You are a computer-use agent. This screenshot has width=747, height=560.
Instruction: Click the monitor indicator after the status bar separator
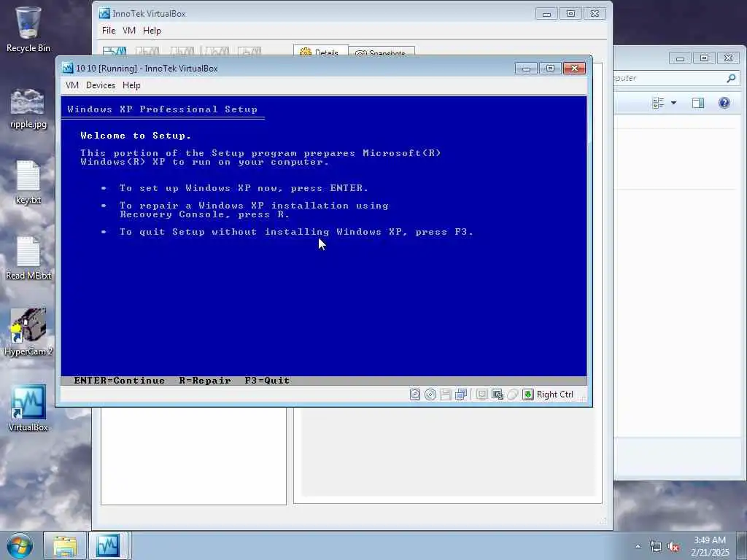pos(481,394)
